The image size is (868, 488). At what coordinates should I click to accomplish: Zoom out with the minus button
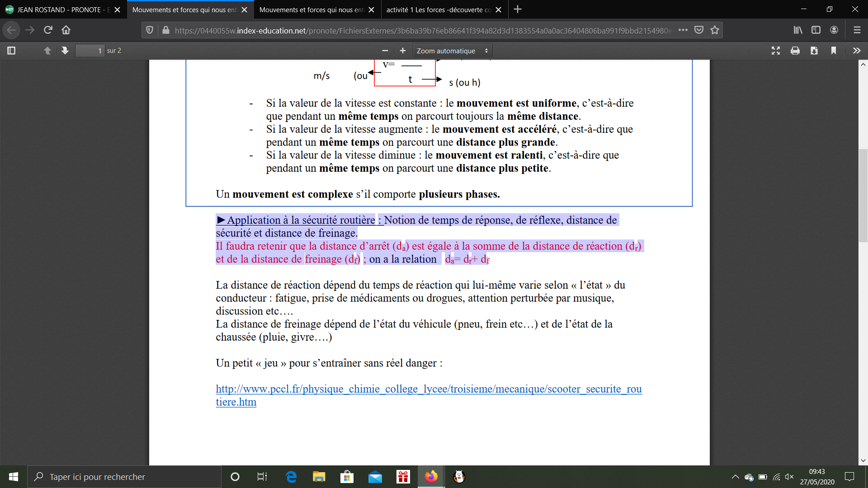(x=385, y=51)
